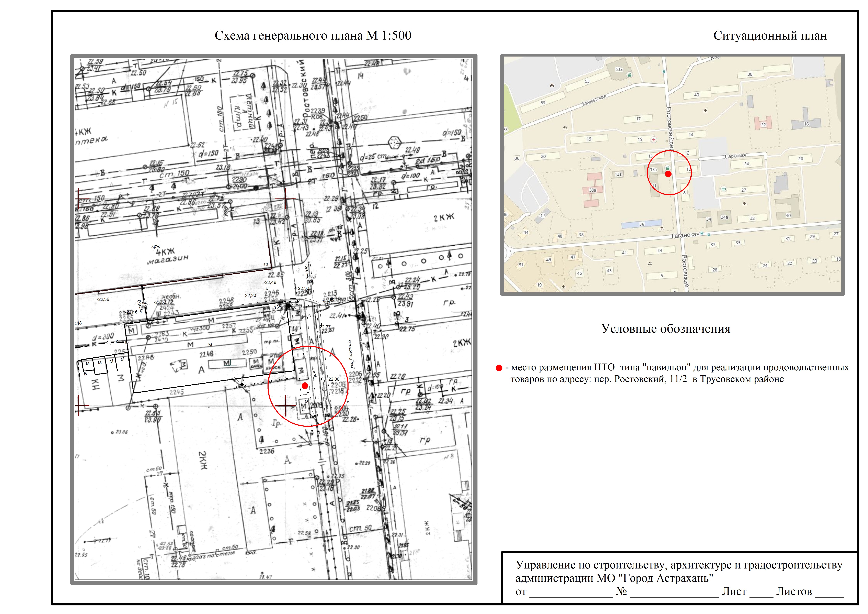Click the red dot marker on situational map
The image size is (868, 614).
pyautogui.click(x=668, y=174)
